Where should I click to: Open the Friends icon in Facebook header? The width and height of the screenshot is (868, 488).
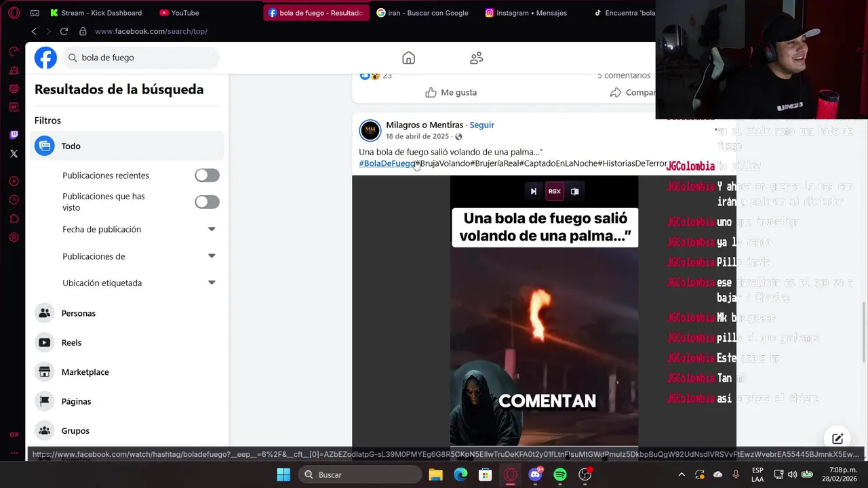coord(477,58)
